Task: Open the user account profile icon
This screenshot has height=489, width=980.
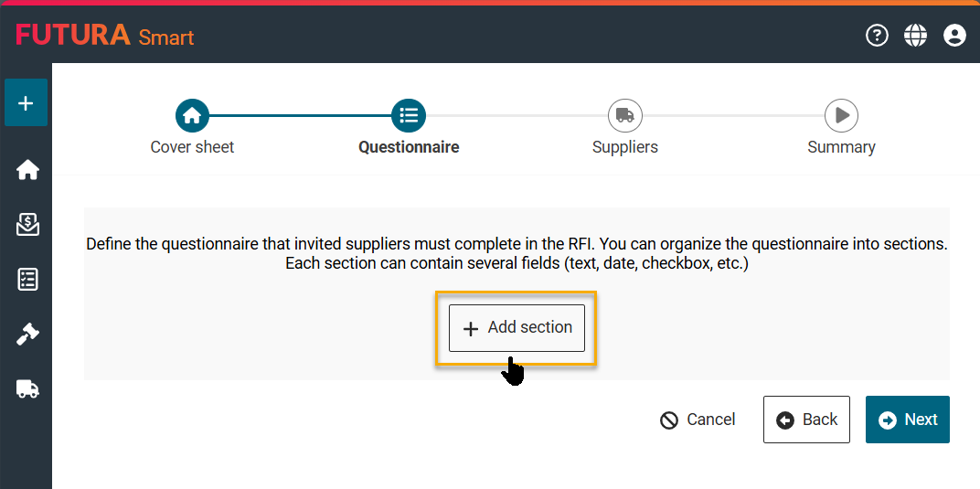Action: click(x=954, y=36)
